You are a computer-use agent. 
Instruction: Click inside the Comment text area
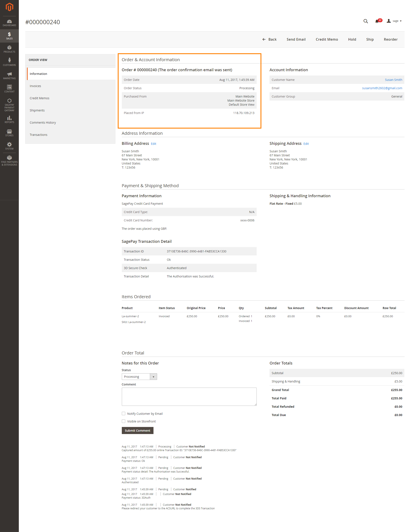coord(189,397)
